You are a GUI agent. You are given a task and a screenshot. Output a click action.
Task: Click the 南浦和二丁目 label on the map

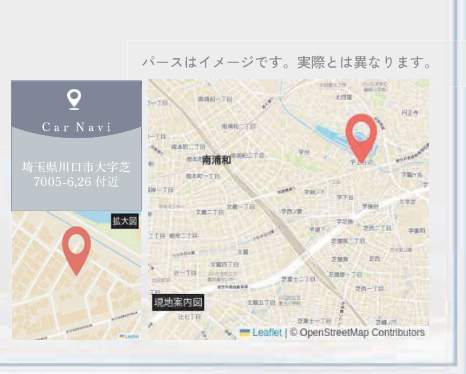point(239,127)
